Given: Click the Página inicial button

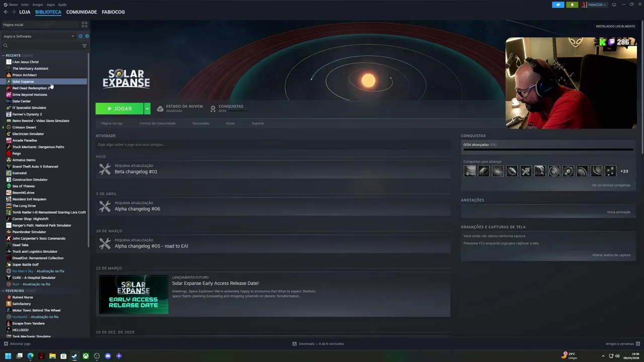Looking at the screenshot, I should click(x=39, y=24).
